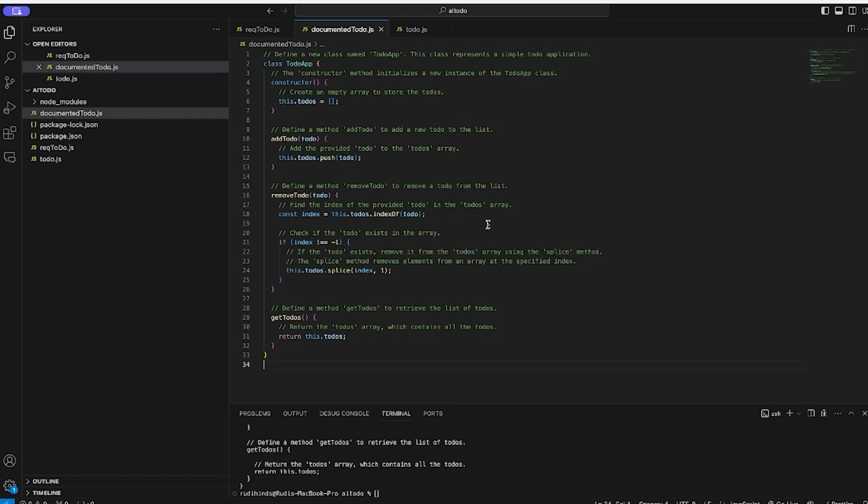Click the Manage gear icon
Viewport: 868px width, 504px height.
point(10,486)
